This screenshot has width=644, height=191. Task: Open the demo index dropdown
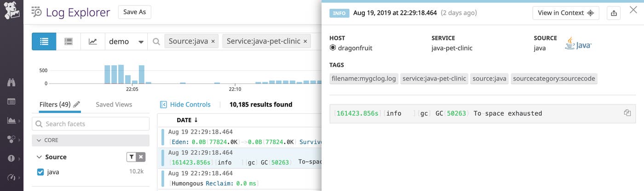[126, 41]
